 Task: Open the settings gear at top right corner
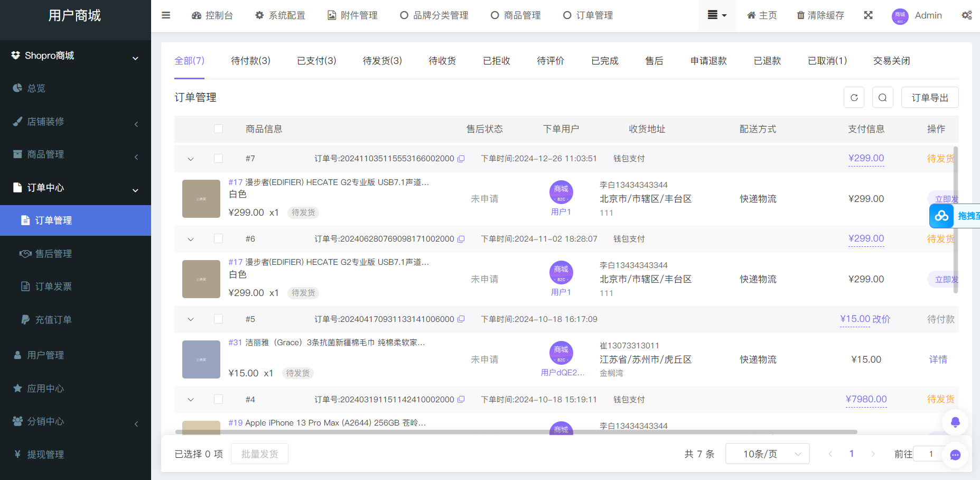click(x=967, y=15)
